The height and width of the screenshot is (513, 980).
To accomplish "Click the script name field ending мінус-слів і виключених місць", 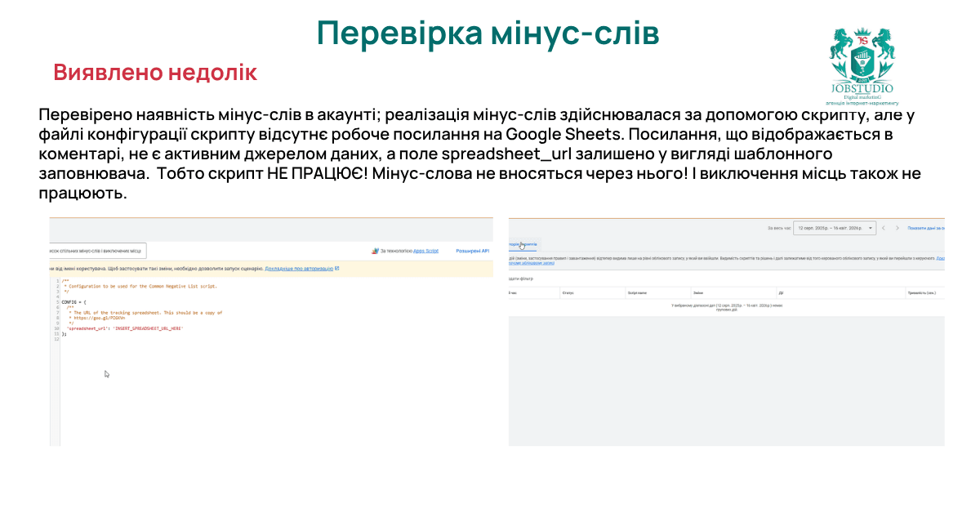I will [x=98, y=251].
